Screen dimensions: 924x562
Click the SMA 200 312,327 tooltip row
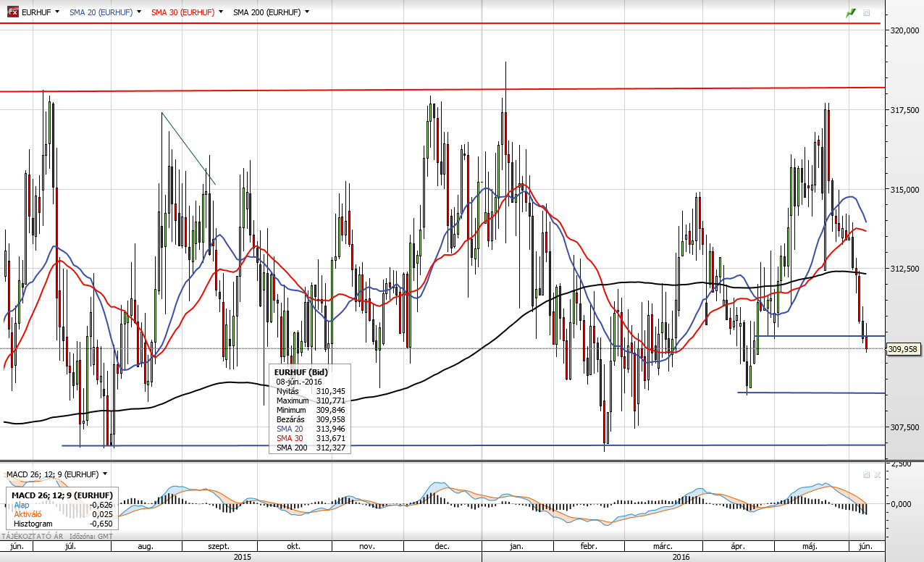point(310,448)
